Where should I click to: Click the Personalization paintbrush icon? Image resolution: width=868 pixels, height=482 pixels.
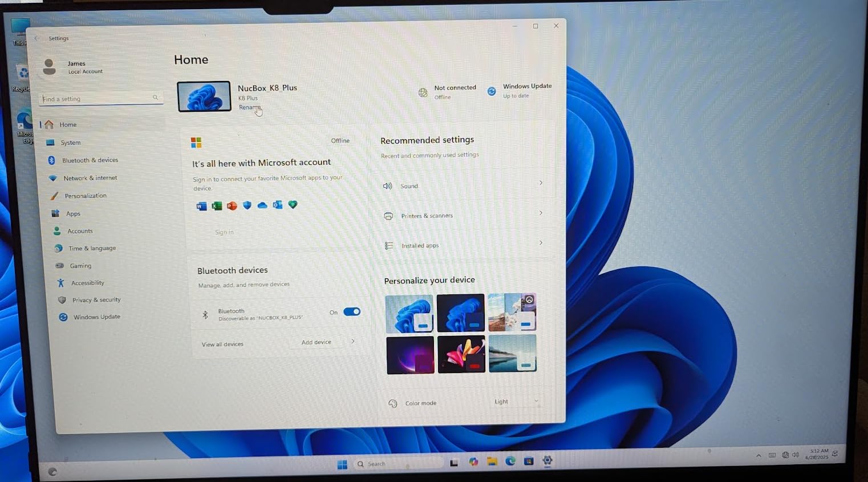(54, 196)
